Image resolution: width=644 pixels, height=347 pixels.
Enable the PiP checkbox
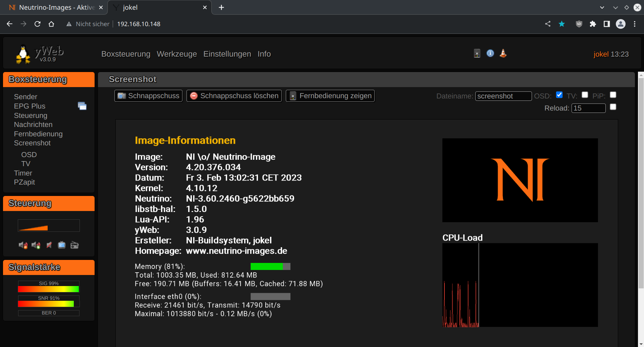pos(613,95)
